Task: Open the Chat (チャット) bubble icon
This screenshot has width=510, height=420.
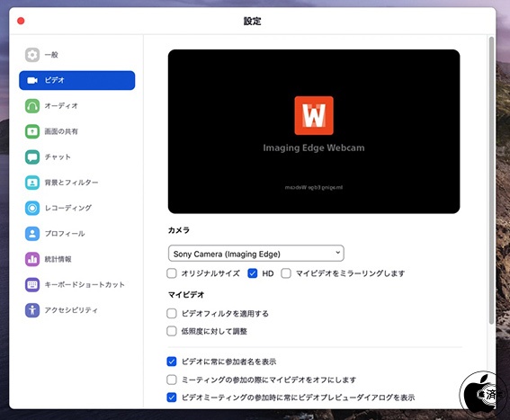Action: click(x=32, y=157)
